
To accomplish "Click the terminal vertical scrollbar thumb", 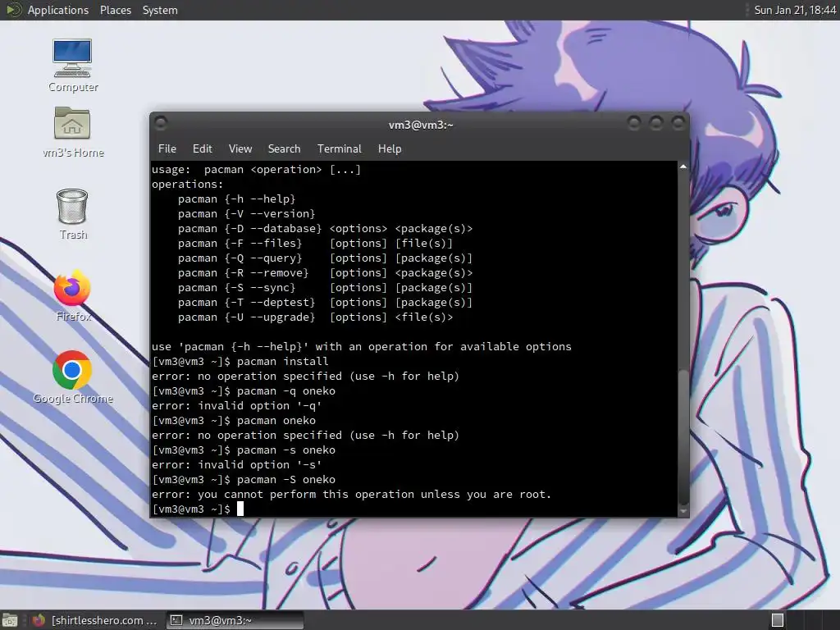I will click(683, 436).
